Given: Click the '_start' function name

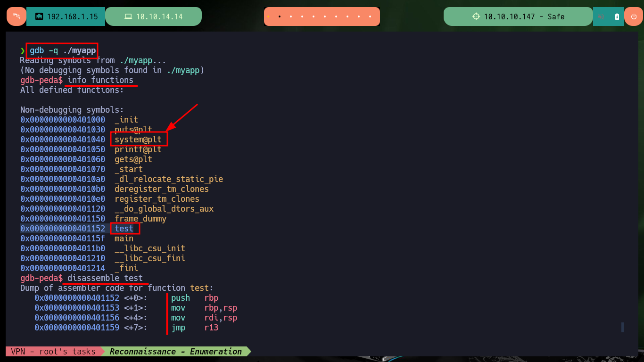Looking at the screenshot, I should (129, 169).
